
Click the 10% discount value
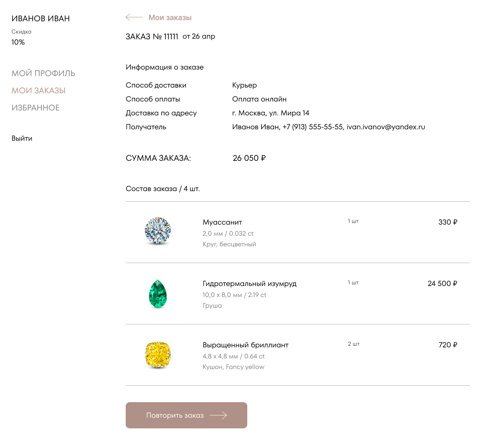pos(18,42)
